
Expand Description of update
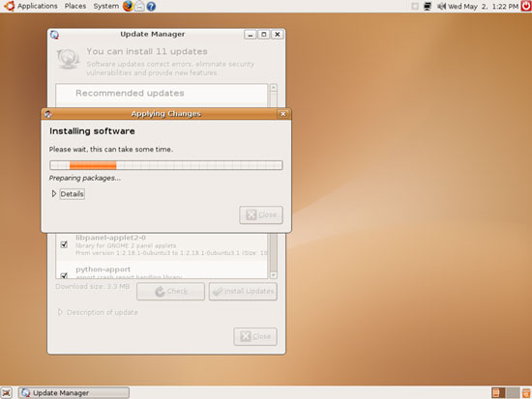pos(98,312)
